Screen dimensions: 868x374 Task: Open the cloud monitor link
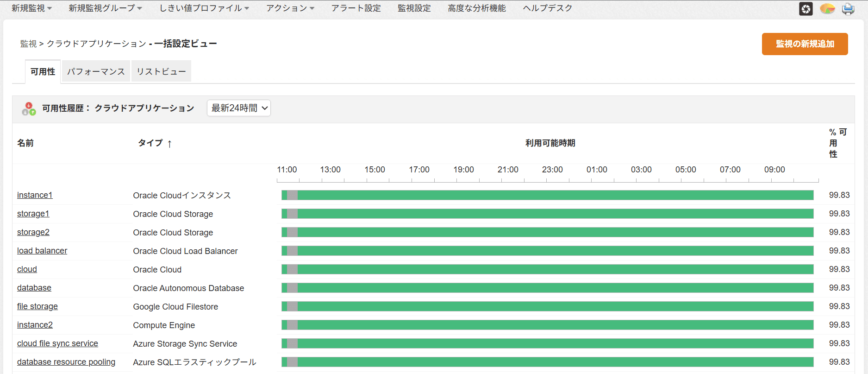(27, 269)
